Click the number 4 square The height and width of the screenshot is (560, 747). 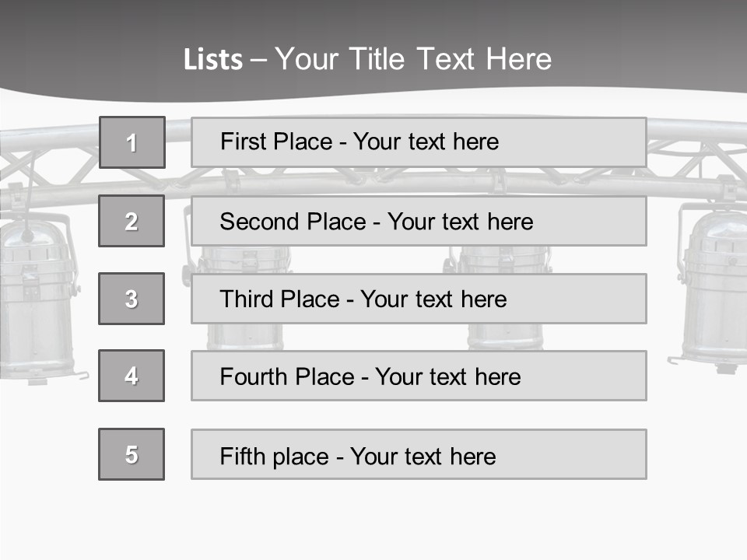click(132, 376)
